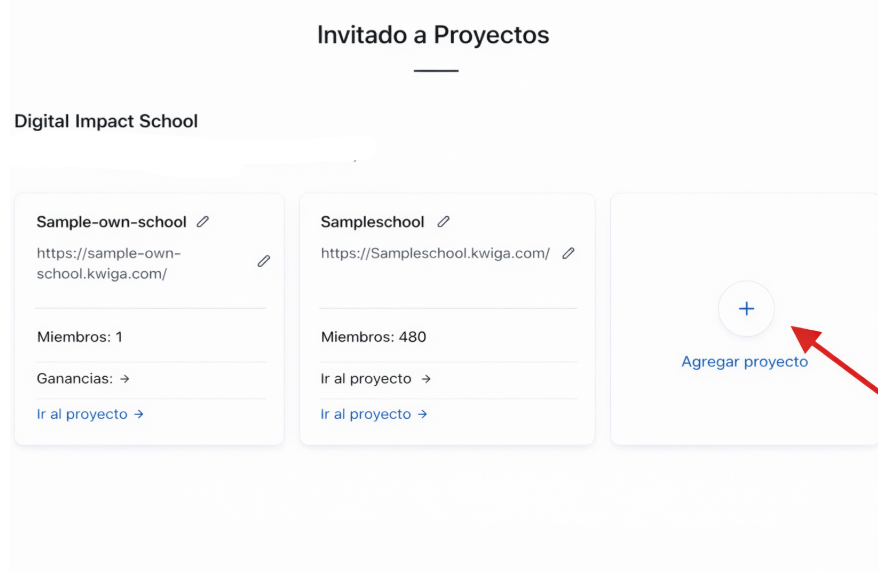The image size is (878, 571).
Task: Click the Sampleschool card title
Action: [372, 222]
